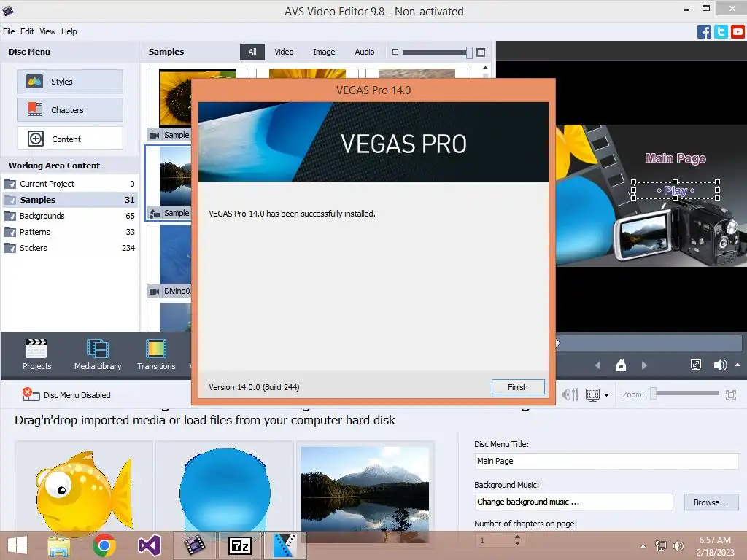Launch Google Chrome from taskbar
Screen dimensions: 747x560
[x=104, y=545]
